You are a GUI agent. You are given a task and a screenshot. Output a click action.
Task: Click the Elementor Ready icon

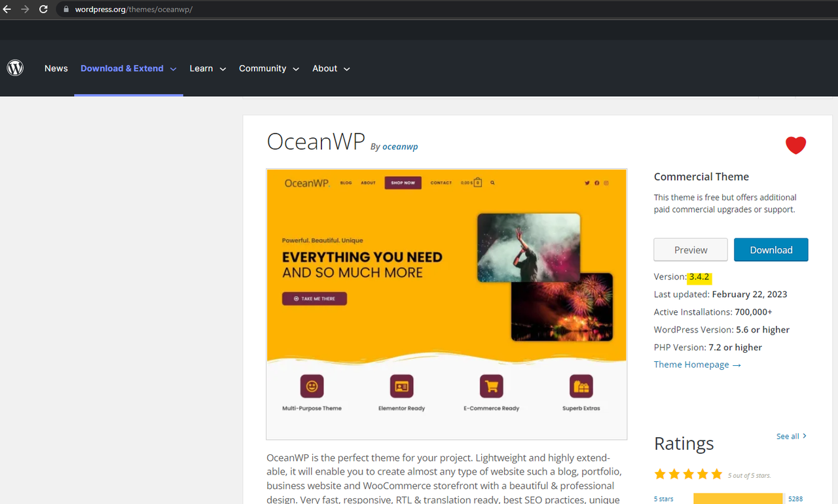click(401, 386)
